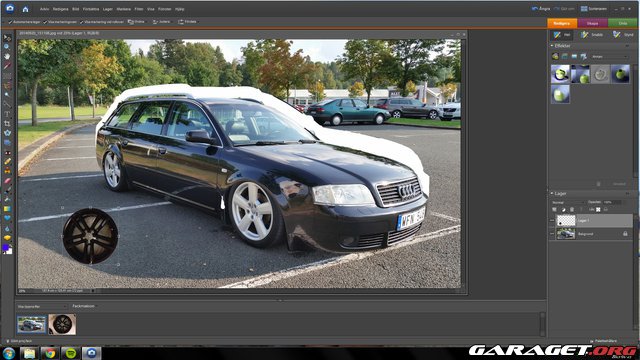Switch to the purple Skapa tab
This screenshot has height=360, width=640.
[x=592, y=23]
